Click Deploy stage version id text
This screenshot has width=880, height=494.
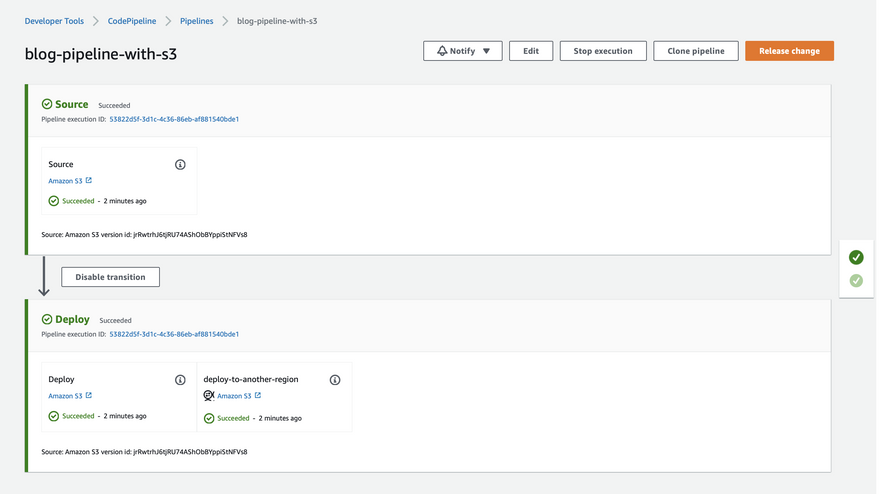144,452
